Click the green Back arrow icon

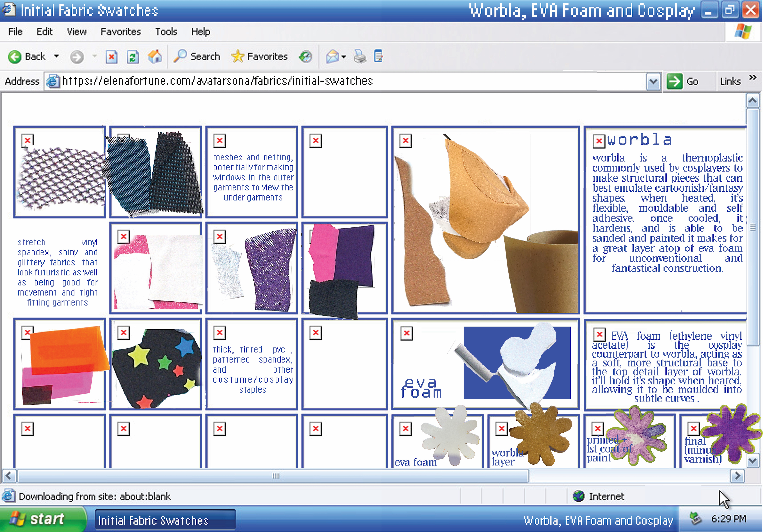[x=15, y=57]
